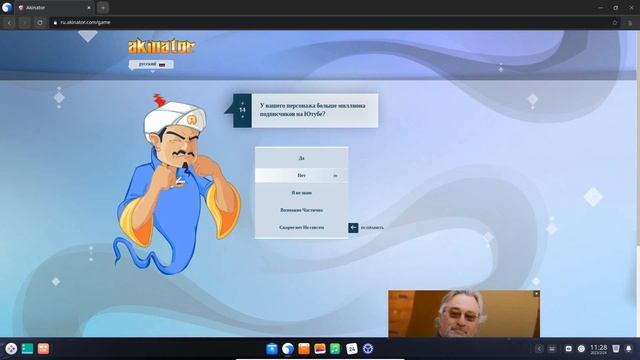Answer "Да" to the Akinator question
This screenshot has width=640, height=360.
301,158
